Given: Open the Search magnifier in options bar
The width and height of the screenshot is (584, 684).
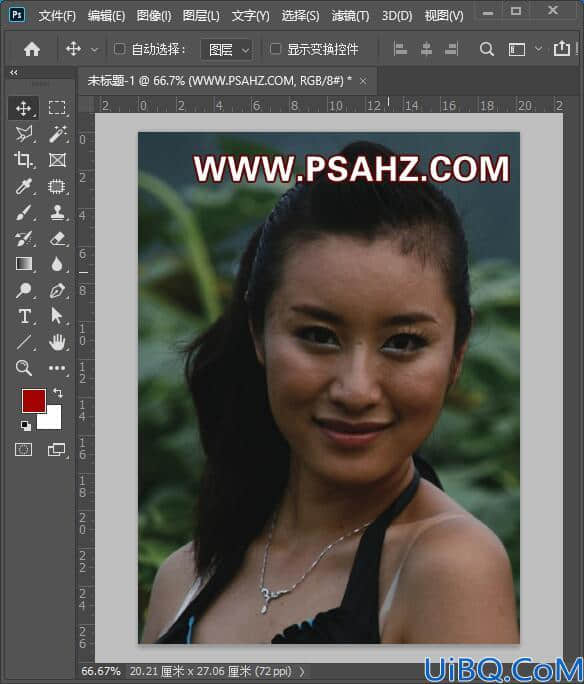Looking at the screenshot, I should (487, 49).
